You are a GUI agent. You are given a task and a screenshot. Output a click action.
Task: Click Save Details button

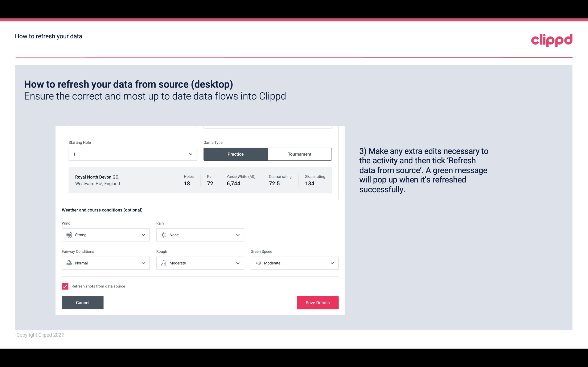[x=317, y=302]
